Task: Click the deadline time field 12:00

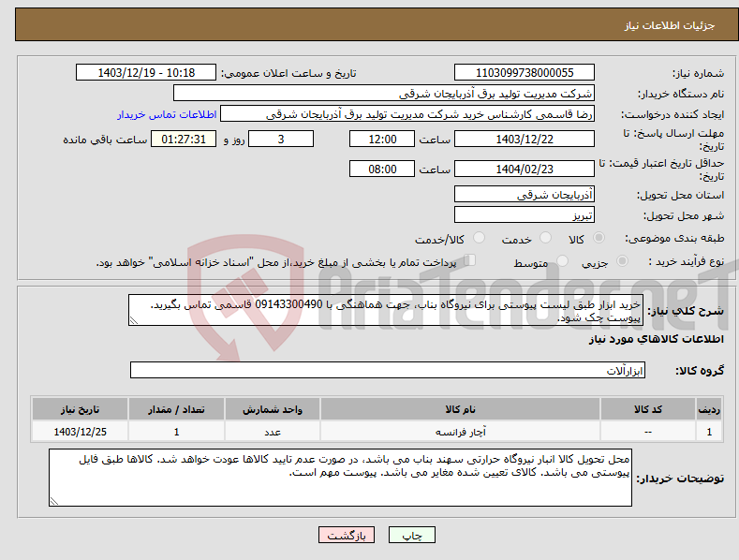Action: (382, 139)
